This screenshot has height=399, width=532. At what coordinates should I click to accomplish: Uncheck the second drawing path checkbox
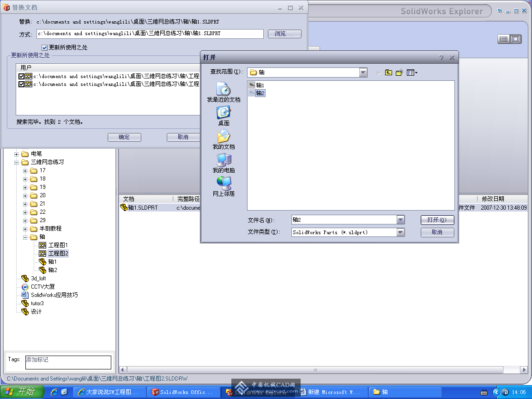21,84
